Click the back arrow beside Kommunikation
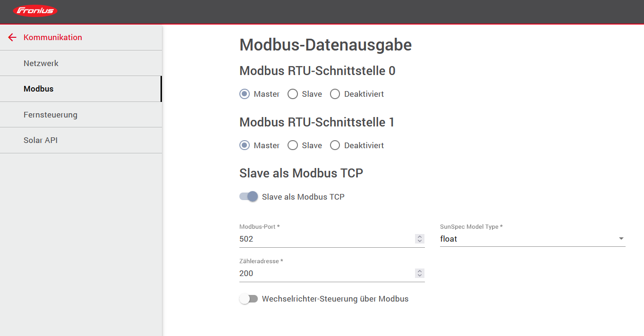The width and height of the screenshot is (644, 336). (x=12, y=37)
